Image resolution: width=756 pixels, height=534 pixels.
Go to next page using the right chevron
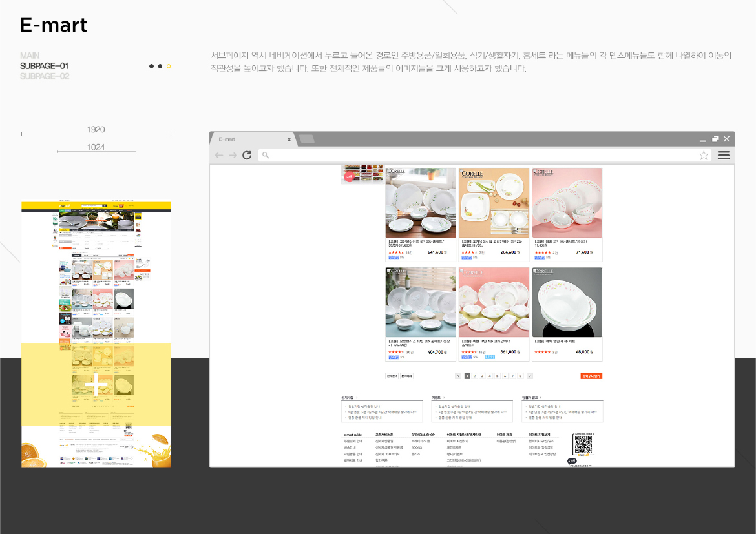pyautogui.click(x=530, y=376)
